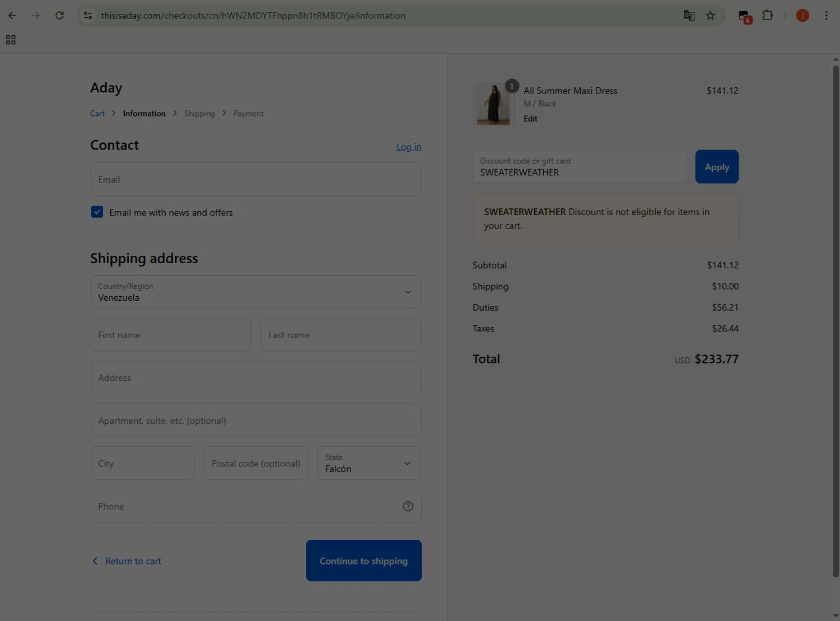Focus the Postal code field

(x=256, y=463)
